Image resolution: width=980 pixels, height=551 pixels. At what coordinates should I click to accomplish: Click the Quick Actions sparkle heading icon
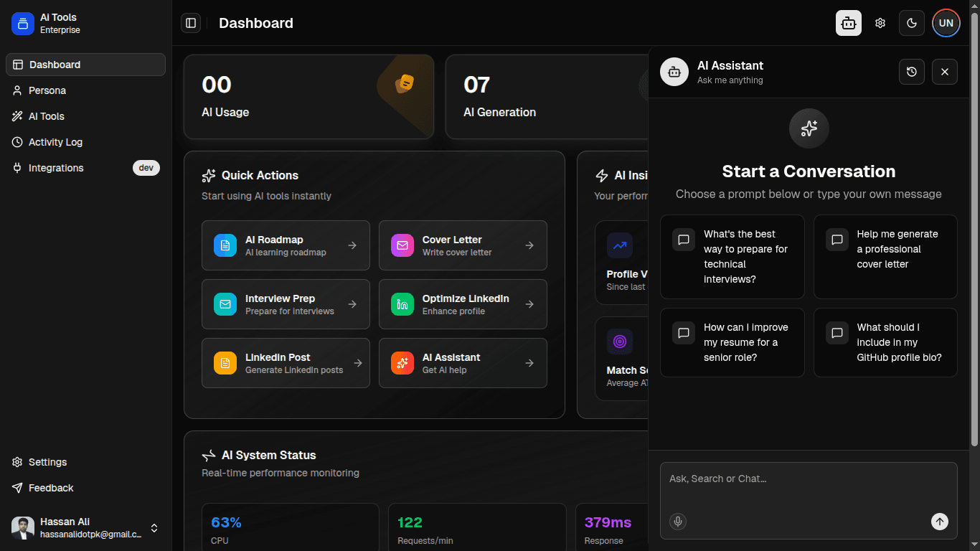209,175
